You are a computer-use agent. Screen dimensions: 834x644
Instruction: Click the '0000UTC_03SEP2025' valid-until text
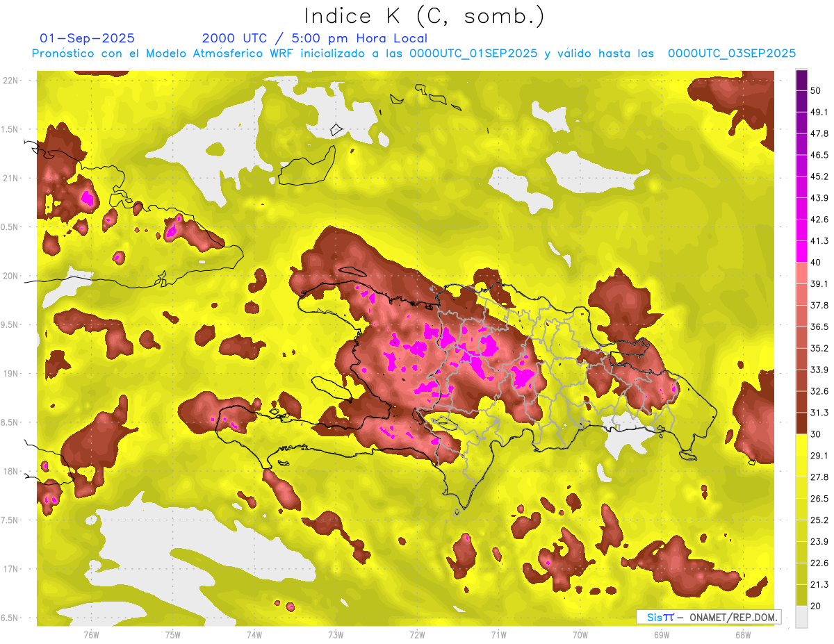[x=732, y=53]
